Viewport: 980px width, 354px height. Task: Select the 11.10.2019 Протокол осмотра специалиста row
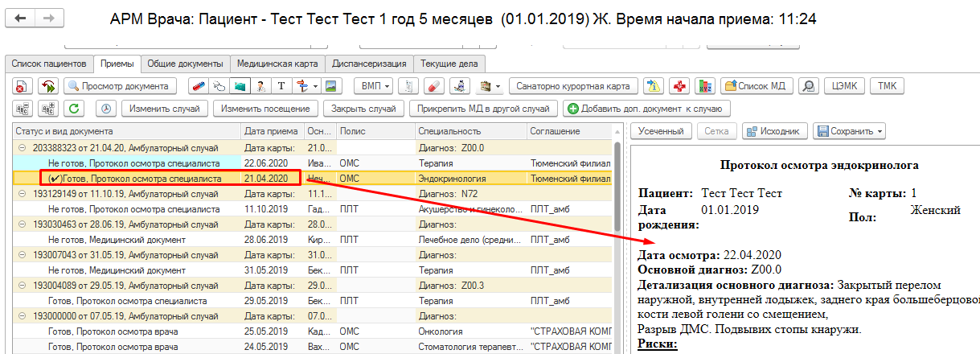pyautogui.click(x=129, y=208)
